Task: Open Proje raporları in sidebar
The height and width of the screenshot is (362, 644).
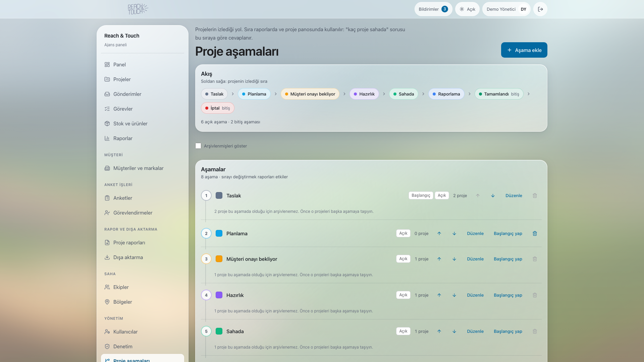Action: tap(143, 242)
